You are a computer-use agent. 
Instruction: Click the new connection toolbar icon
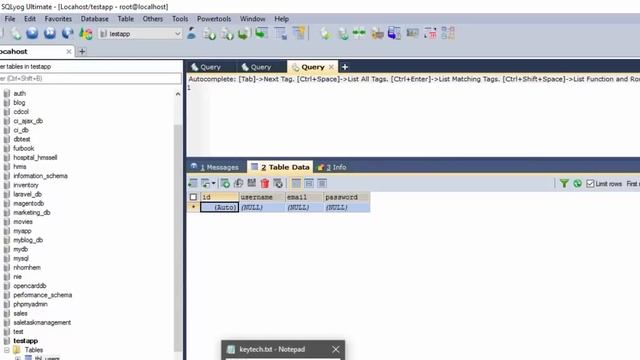click(16, 33)
